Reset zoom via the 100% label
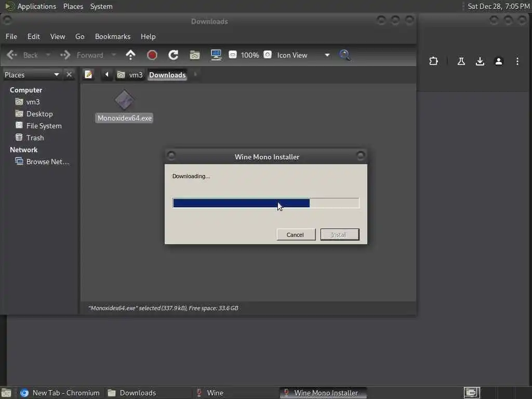This screenshot has height=399, width=532. coord(250,55)
